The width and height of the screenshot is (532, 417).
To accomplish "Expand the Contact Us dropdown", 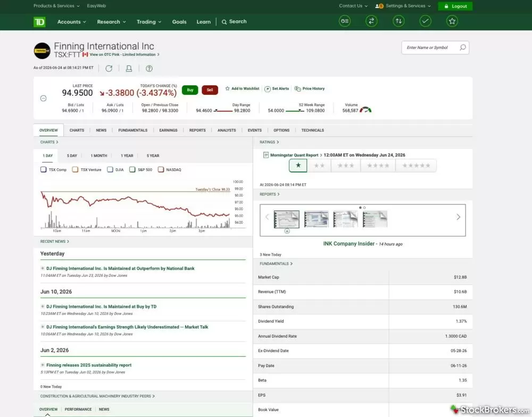I will [x=353, y=6].
